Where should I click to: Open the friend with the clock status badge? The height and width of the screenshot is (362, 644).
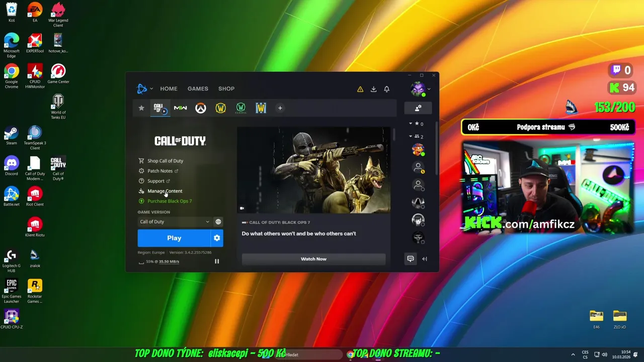418,167
